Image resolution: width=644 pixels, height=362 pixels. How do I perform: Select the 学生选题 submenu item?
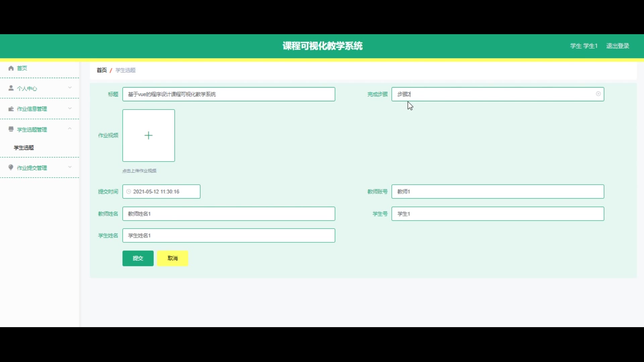(x=24, y=148)
